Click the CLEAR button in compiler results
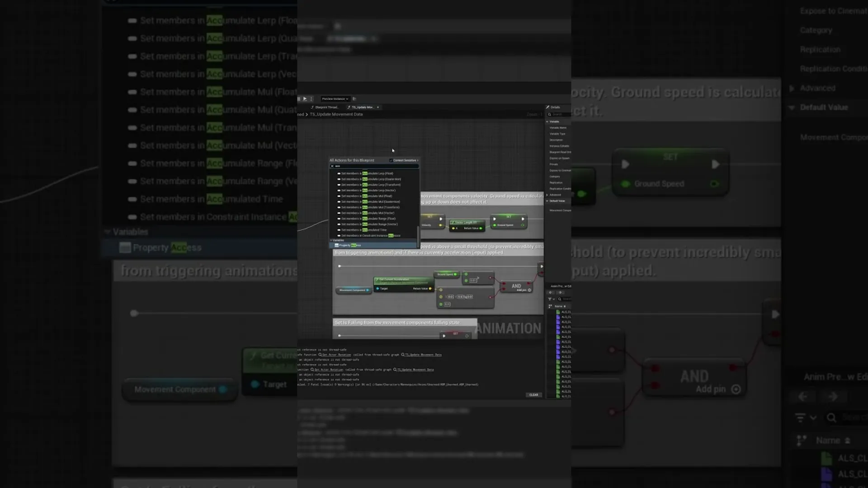This screenshot has width=868, height=488. coord(533,395)
